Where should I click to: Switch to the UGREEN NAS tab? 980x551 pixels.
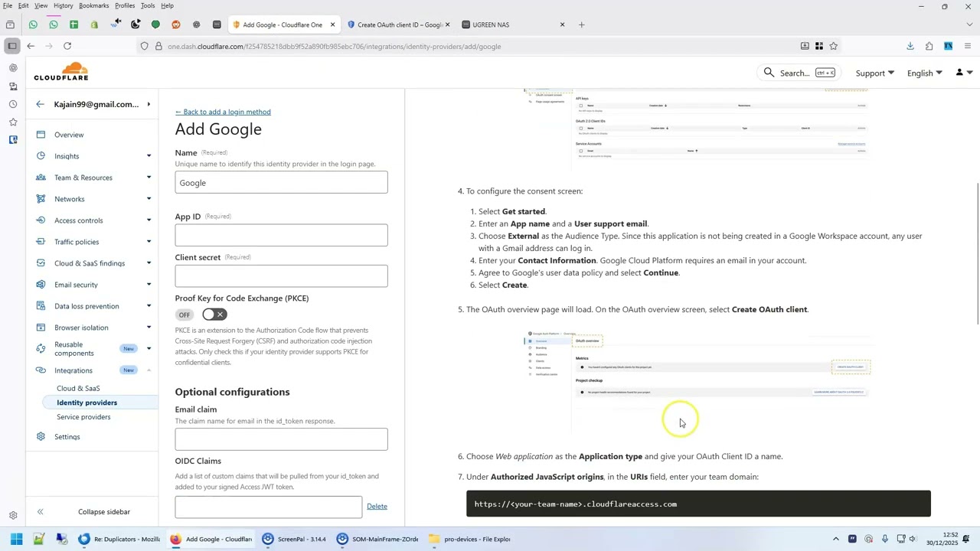click(513, 24)
